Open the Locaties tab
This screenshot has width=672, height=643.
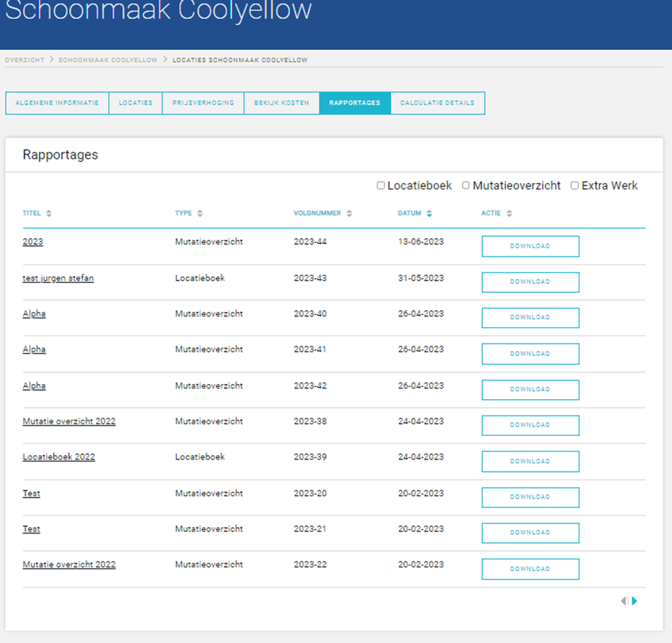click(x=135, y=103)
